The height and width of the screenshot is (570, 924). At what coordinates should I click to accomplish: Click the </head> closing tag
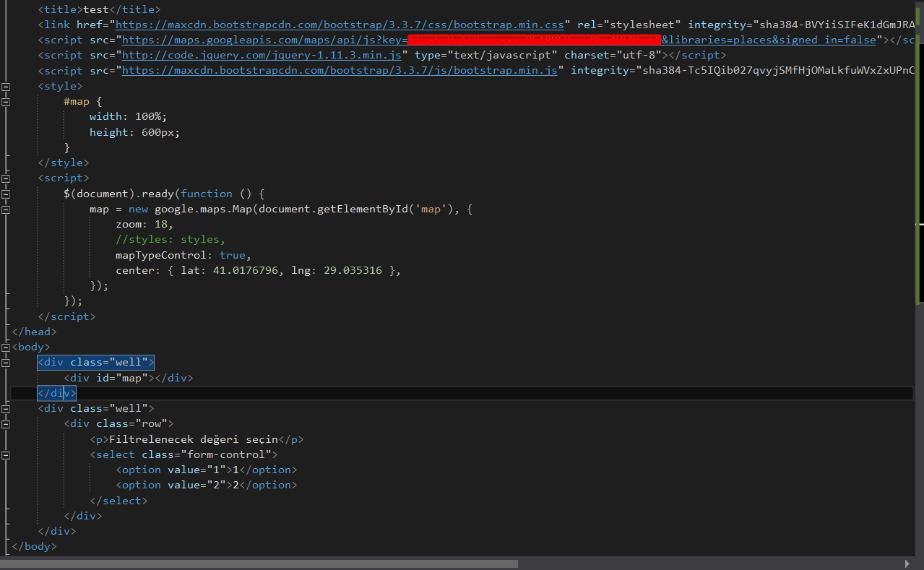[34, 332]
